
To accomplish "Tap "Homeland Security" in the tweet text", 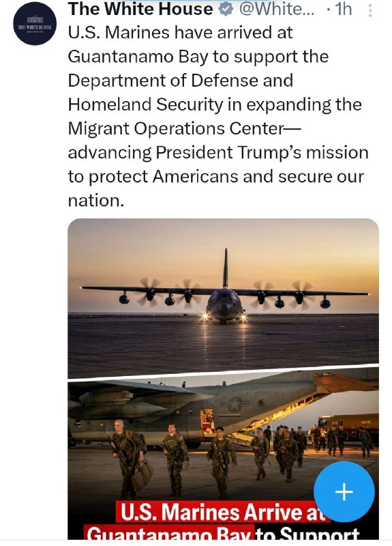I will 145,105.
